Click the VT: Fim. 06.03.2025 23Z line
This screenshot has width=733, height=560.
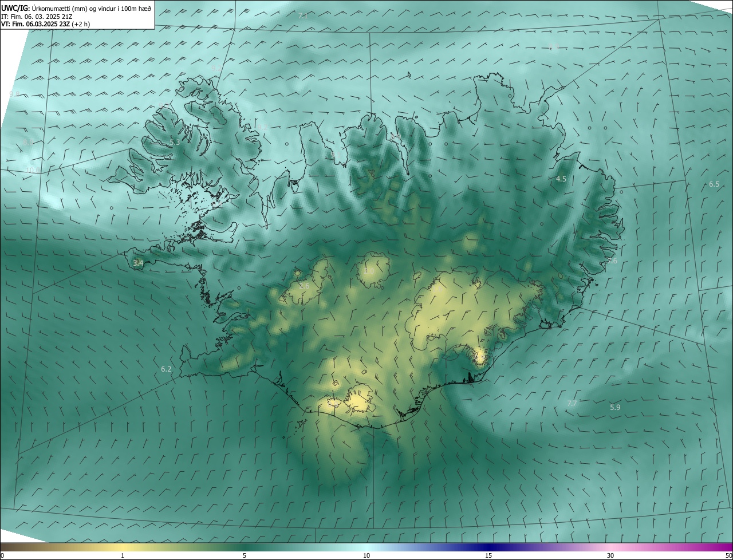tap(45, 24)
